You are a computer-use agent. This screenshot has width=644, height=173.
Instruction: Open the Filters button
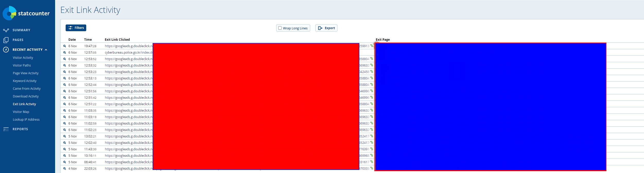pyautogui.click(x=76, y=28)
